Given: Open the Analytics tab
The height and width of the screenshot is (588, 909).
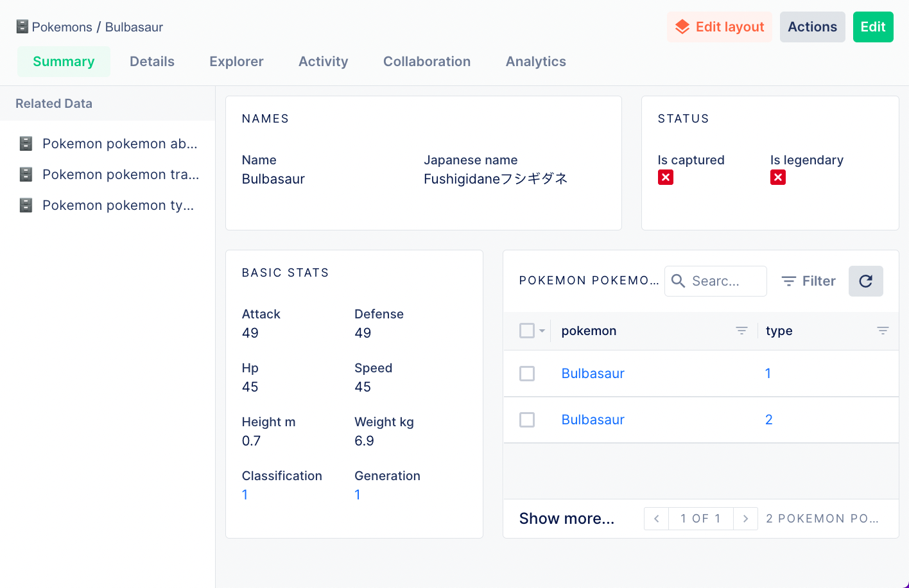Looking at the screenshot, I should click(536, 62).
